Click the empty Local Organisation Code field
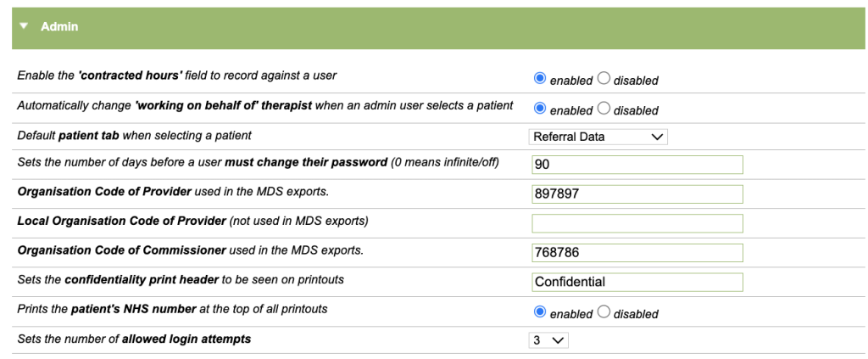 click(637, 223)
